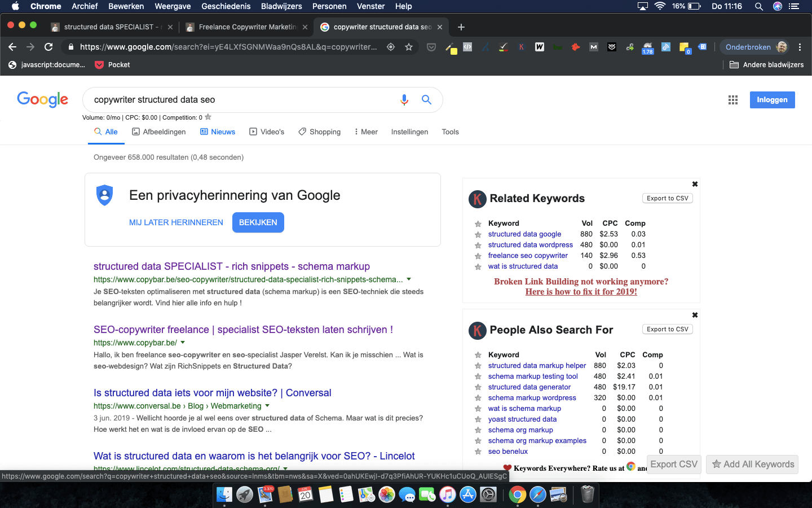Screen dimensions: 812x508
Task: Click the M extension icon
Action: pos(594,47)
